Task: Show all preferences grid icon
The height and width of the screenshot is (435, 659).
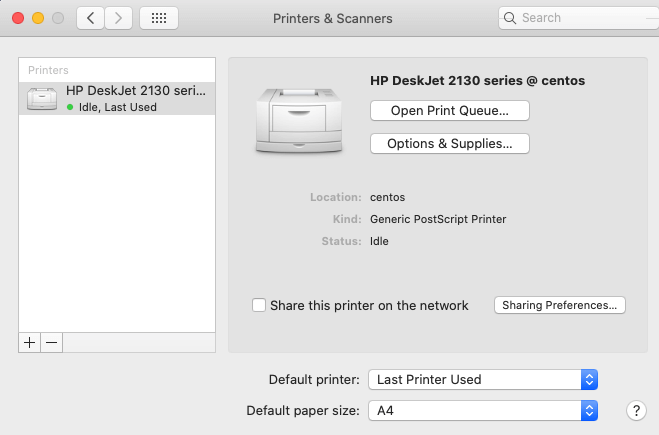Action: 159,18
